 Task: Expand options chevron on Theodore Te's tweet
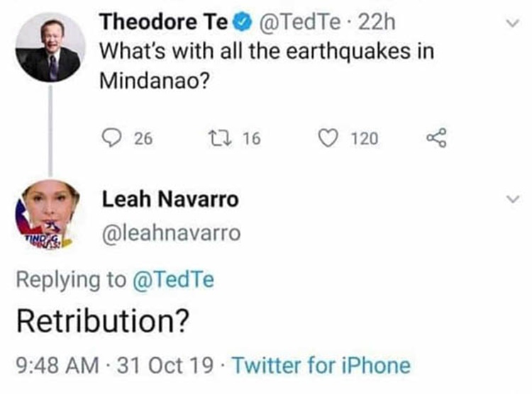pyautogui.click(x=511, y=23)
